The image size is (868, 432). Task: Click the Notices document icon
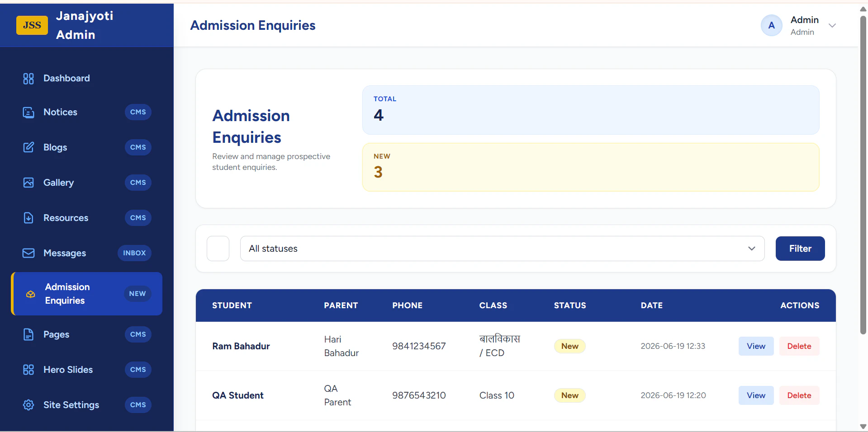coord(28,113)
